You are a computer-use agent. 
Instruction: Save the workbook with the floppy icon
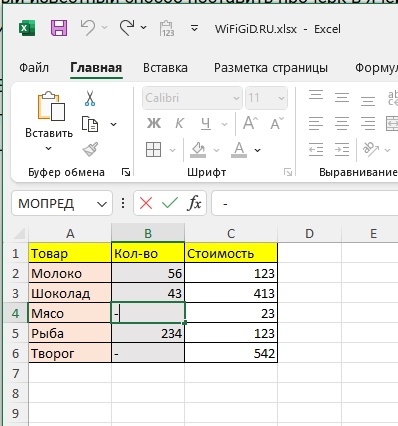click(59, 28)
